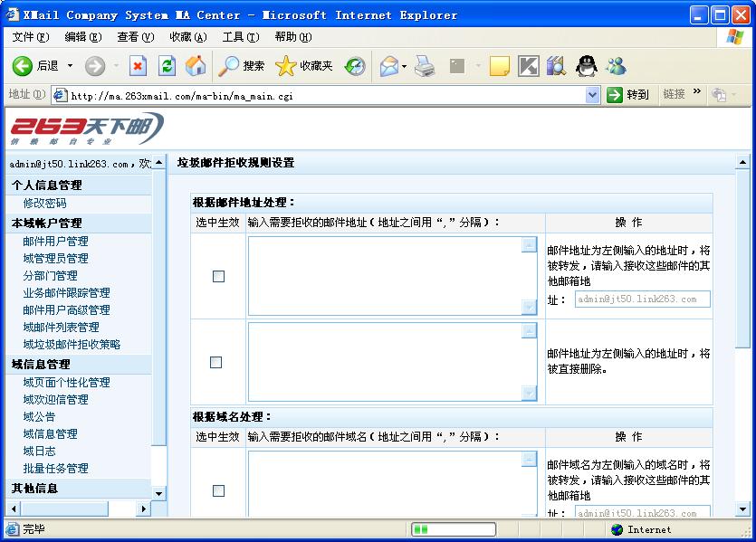Screen dimensions: 756x542
Task: Click the Windows flag logo
Action: (x=735, y=37)
